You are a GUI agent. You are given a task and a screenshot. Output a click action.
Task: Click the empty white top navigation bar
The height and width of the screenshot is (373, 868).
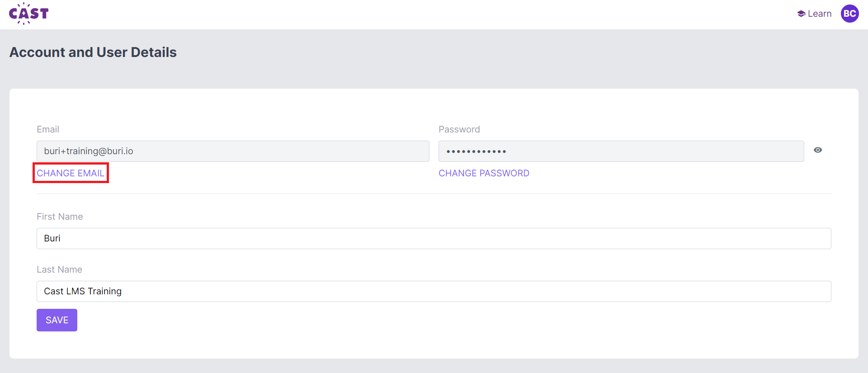point(407,14)
